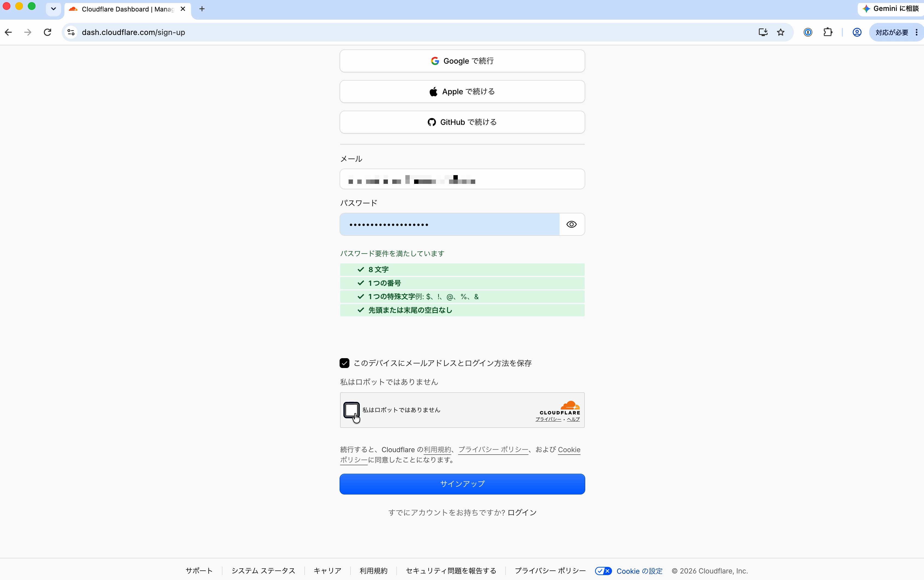Continue with Apple sign-up
The image size is (924, 580).
[x=462, y=91]
